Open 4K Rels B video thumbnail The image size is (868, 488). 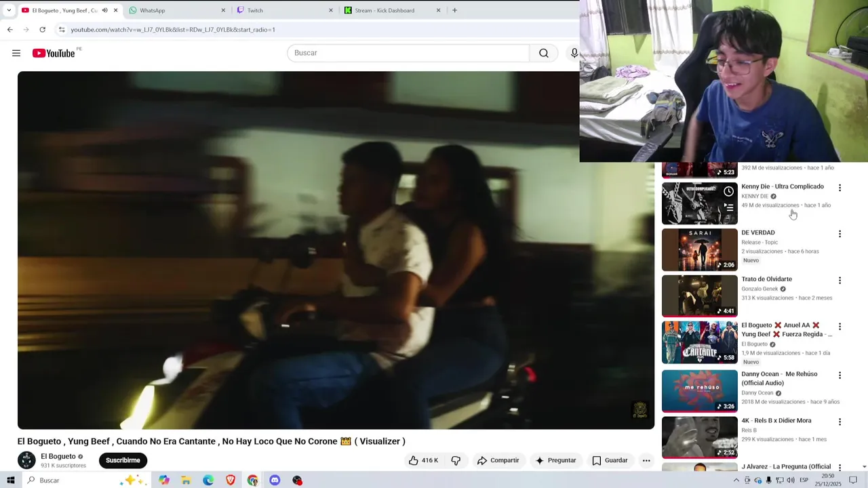coord(699,437)
